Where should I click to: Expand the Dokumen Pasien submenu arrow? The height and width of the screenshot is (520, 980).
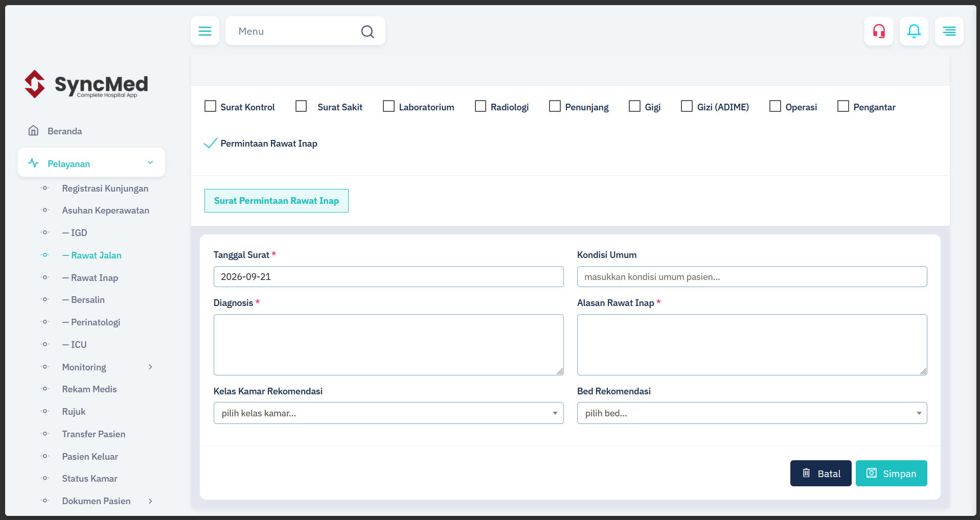(x=150, y=501)
